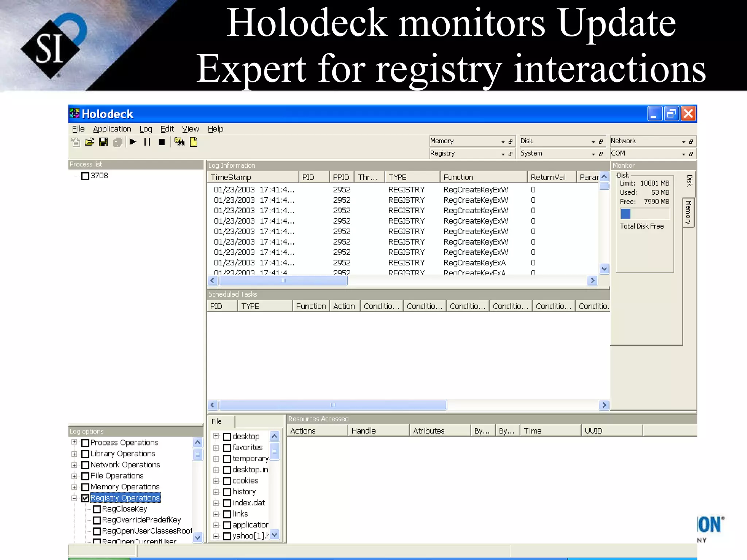Check the RegCloseKey checkbox
This screenshot has height=560, width=747.
pyautogui.click(x=97, y=509)
